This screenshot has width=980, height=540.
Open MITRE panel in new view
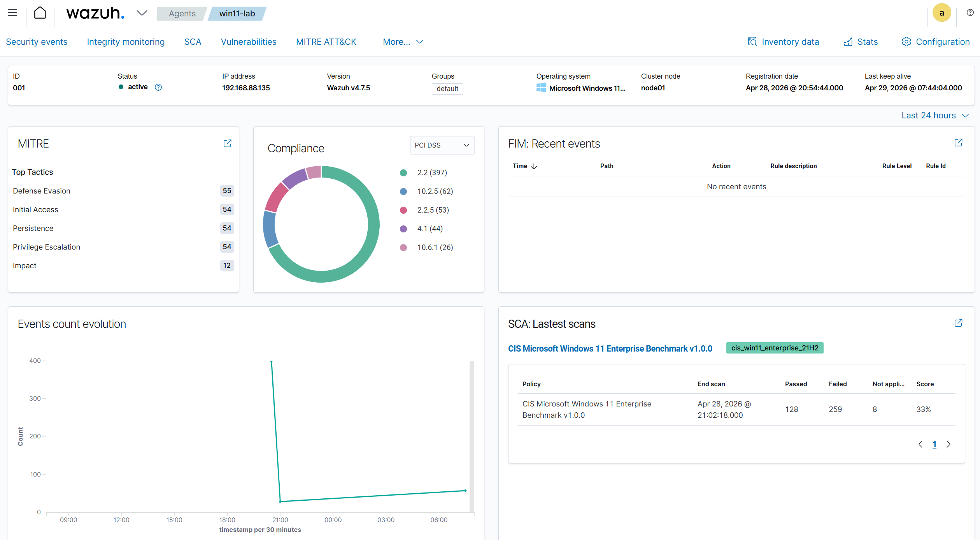228,144
